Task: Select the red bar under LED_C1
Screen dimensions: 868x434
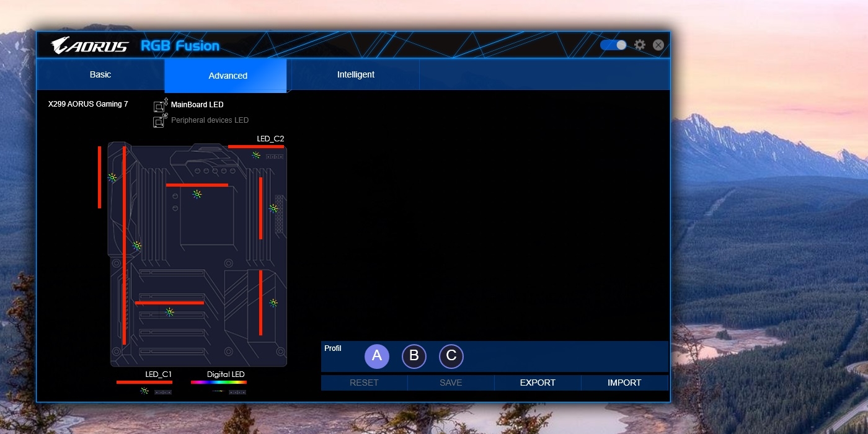Action: point(144,383)
